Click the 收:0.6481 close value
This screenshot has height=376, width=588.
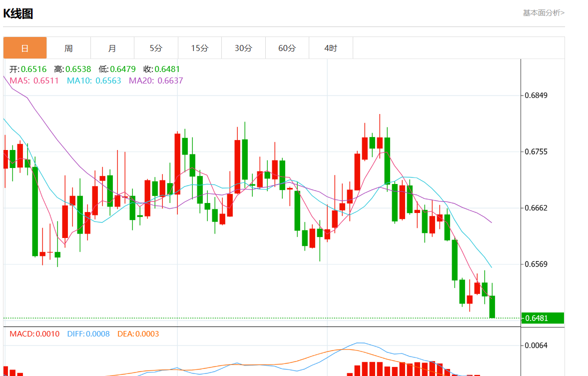(162, 69)
